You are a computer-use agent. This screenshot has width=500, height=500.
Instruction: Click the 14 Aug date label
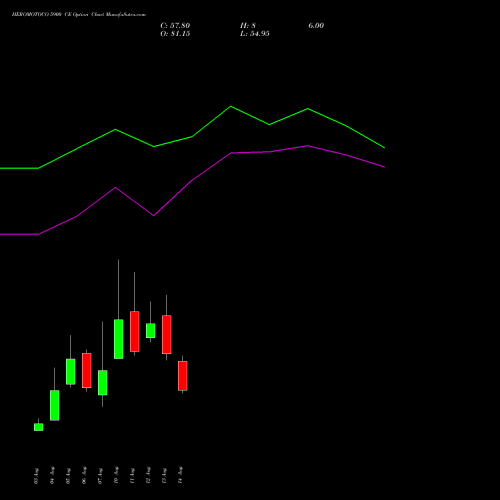[180, 476]
